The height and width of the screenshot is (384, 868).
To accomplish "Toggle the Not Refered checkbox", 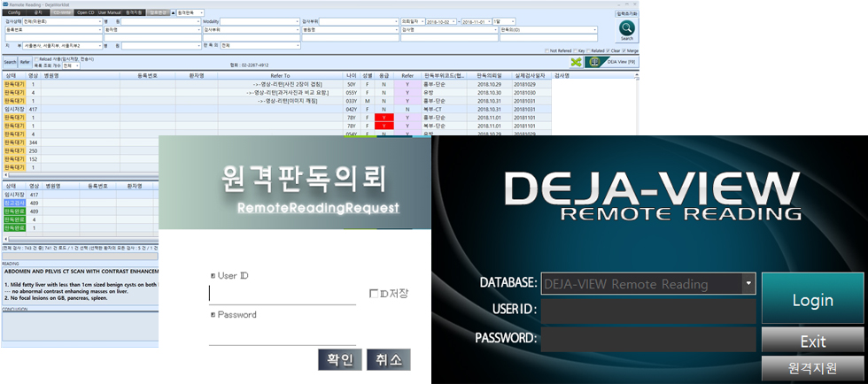I will tap(547, 51).
